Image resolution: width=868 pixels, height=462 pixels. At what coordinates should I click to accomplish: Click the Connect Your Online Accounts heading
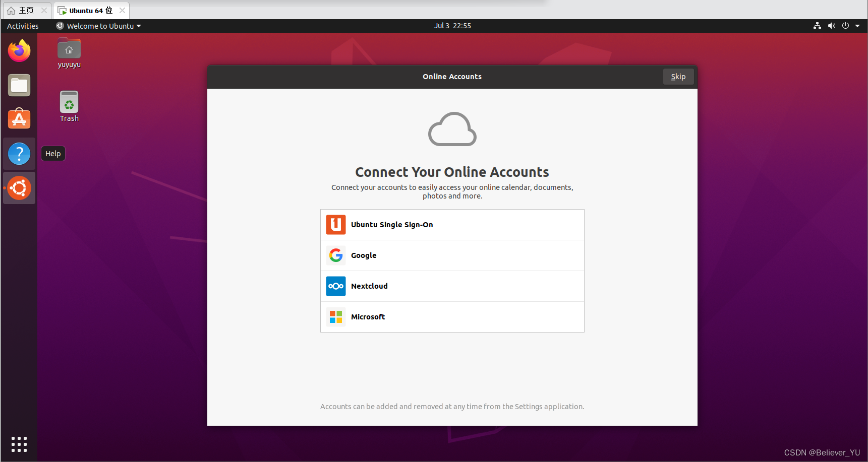(x=452, y=172)
